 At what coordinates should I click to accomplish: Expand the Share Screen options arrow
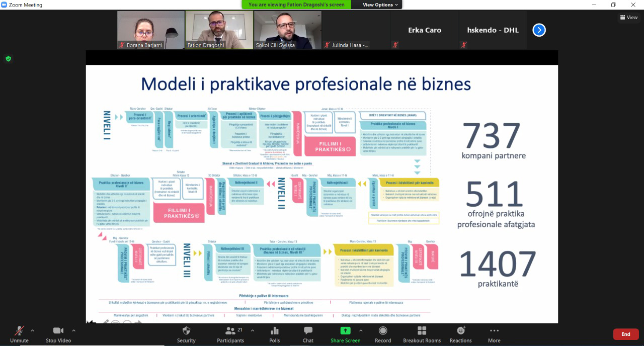pyautogui.click(x=361, y=330)
